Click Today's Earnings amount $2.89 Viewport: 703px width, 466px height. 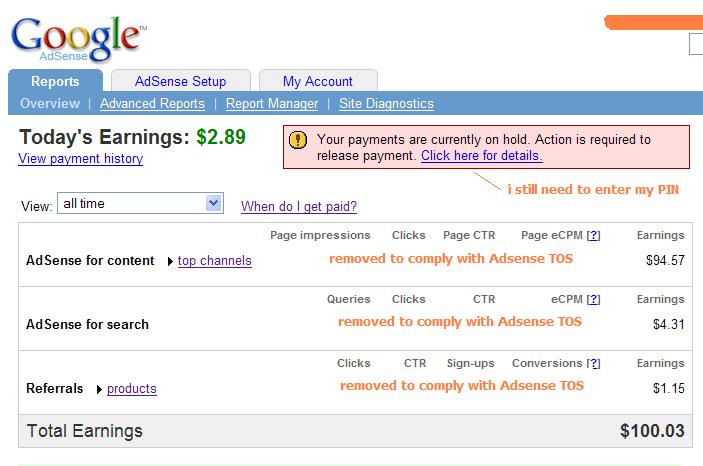point(221,137)
